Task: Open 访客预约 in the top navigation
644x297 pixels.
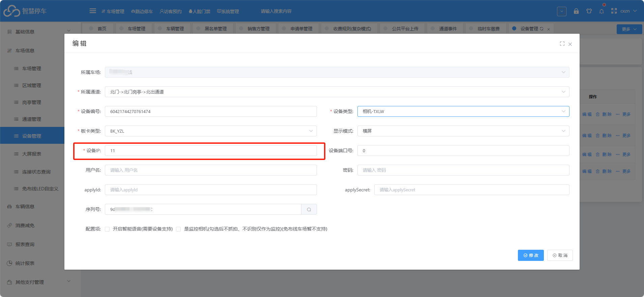Action: point(171,11)
